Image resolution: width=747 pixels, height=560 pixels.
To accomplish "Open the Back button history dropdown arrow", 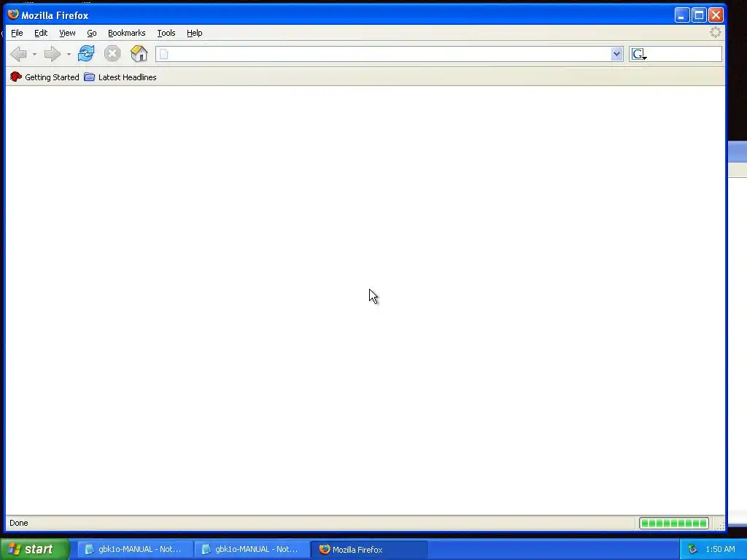I will click(x=34, y=54).
